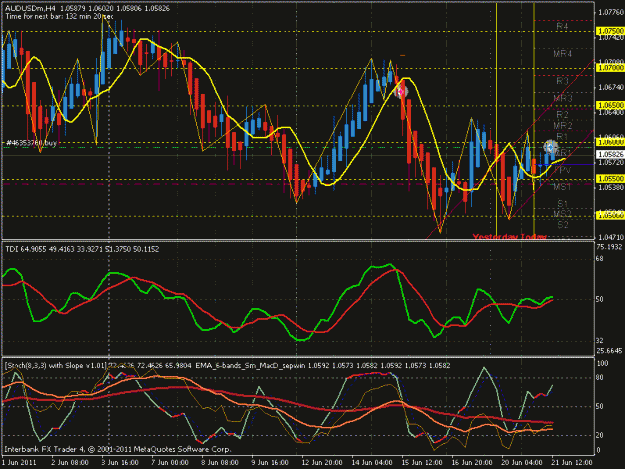Viewport: 625px width, 469px height.
Task: Click the R2 pivot level label
Action: 562,115
